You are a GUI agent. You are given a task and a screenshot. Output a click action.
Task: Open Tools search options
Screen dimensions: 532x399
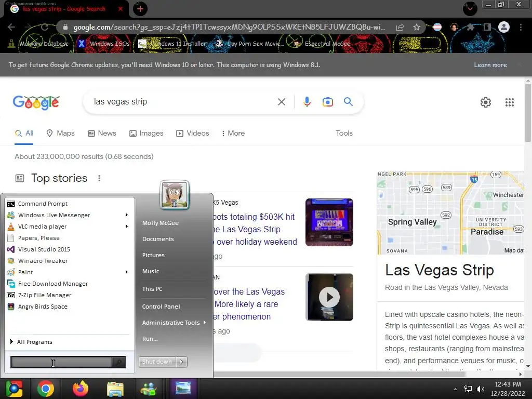click(x=344, y=134)
